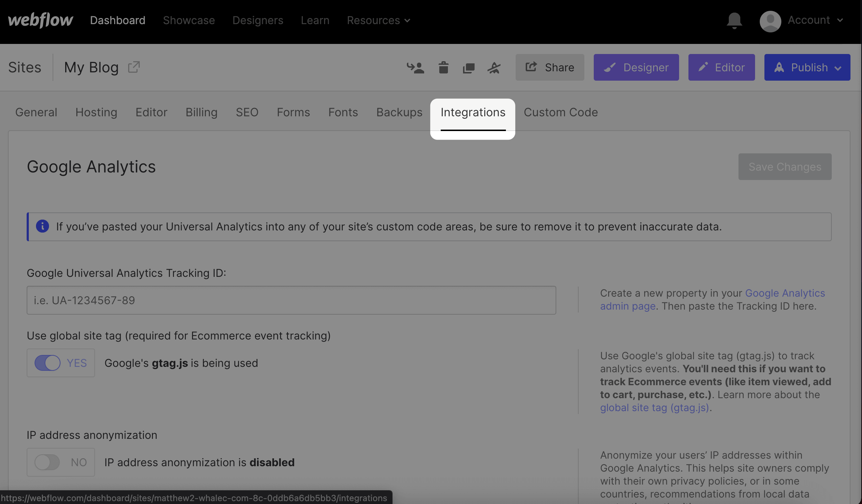Switch to the Custom Code tab

click(560, 112)
